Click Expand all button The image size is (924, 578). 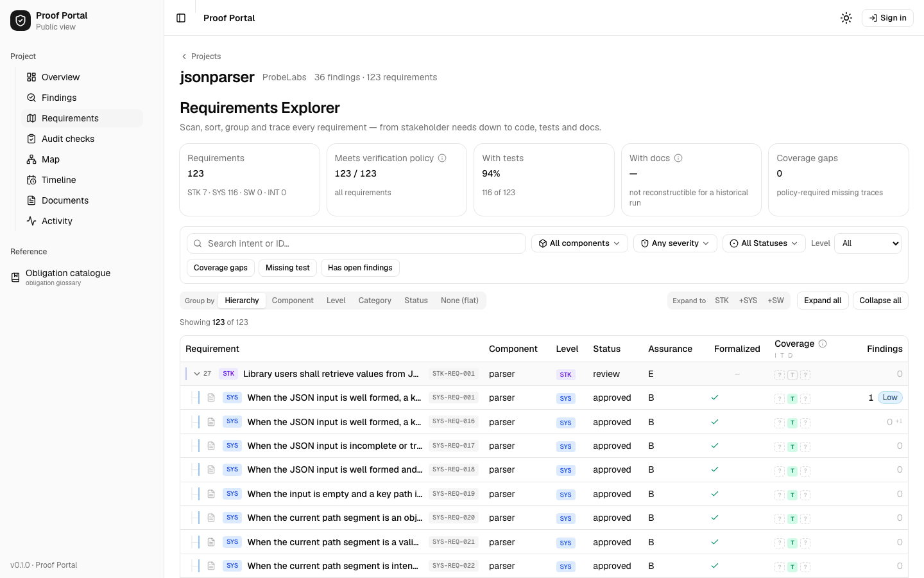[x=823, y=301]
